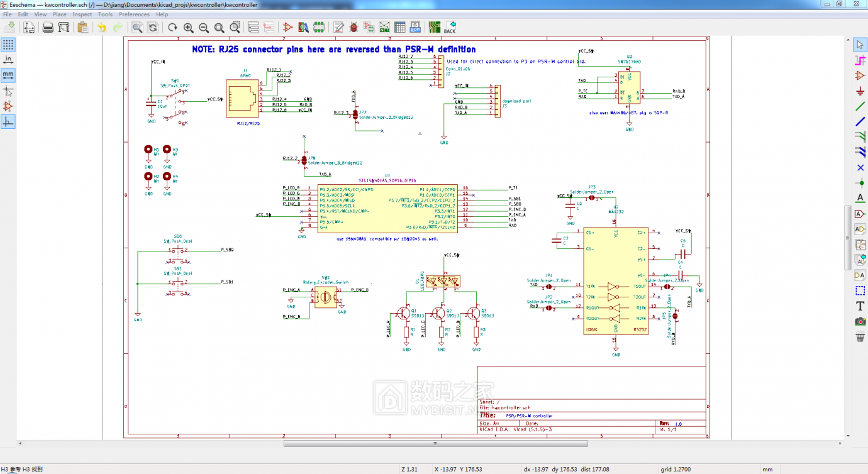Select the delete item tool

(860, 338)
